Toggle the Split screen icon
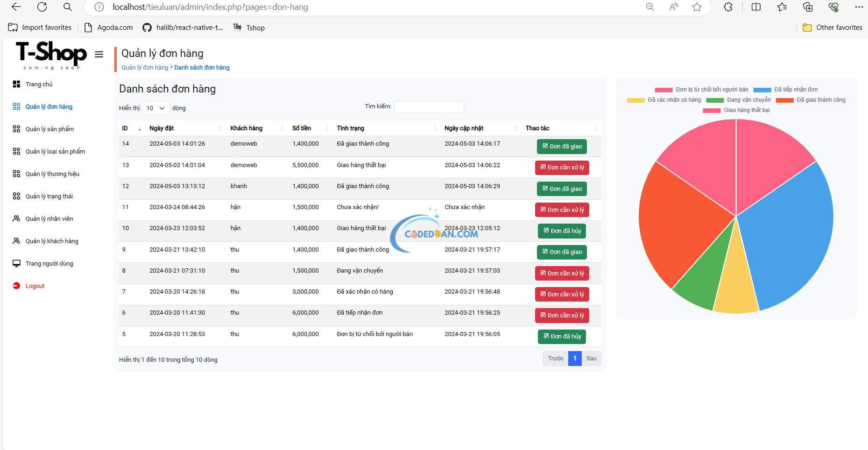 click(756, 7)
